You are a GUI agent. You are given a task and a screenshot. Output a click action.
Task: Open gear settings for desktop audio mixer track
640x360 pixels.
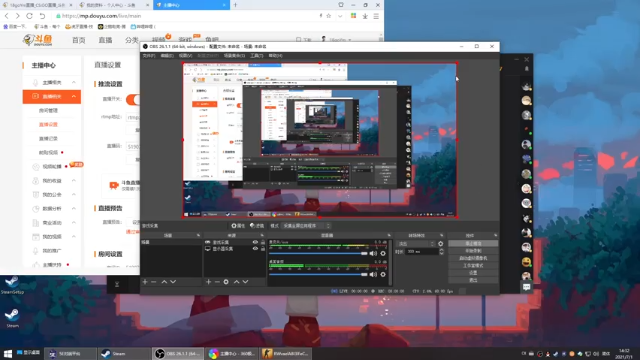[383, 274]
